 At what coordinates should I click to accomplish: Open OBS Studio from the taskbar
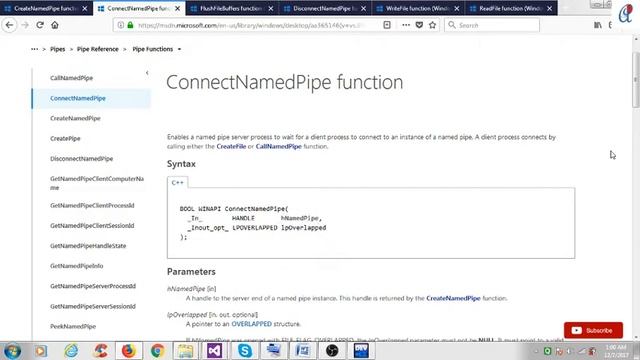[x=332, y=351]
